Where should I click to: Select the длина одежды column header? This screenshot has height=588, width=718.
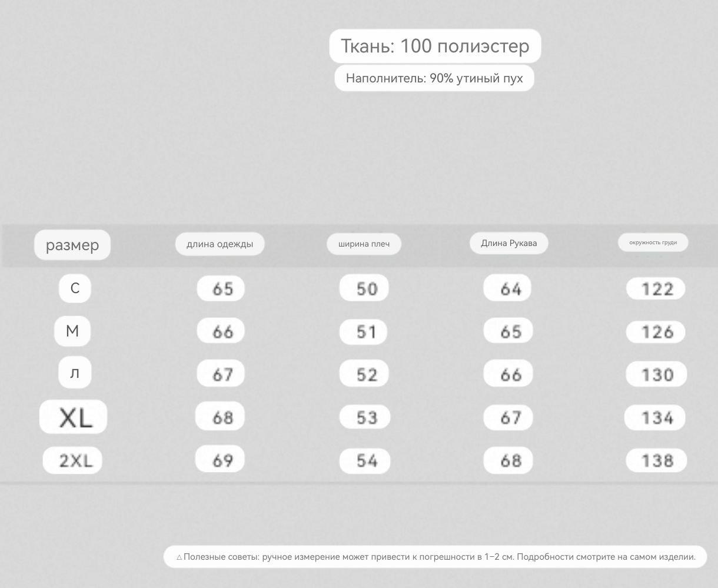pyautogui.click(x=220, y=244)
